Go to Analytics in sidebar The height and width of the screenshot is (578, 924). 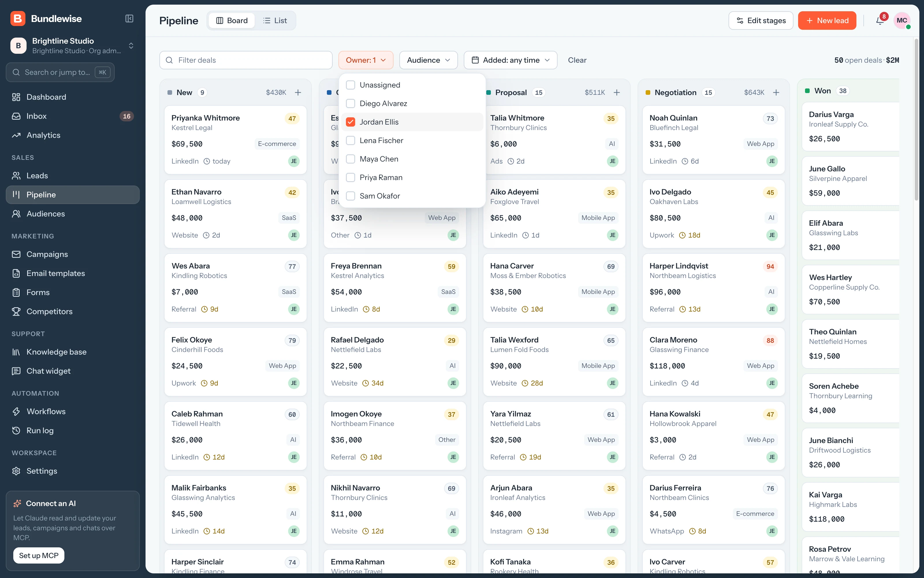point(72,135)
